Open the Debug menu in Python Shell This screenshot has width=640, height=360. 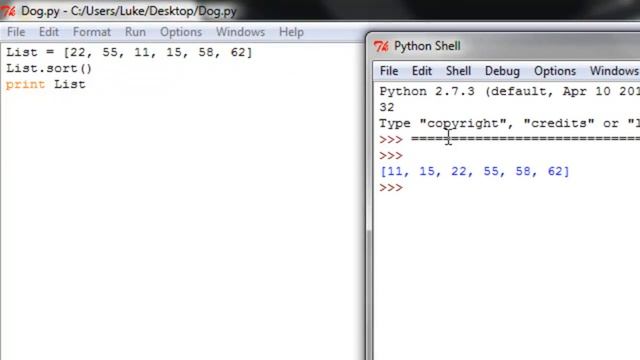pos(502,71)
